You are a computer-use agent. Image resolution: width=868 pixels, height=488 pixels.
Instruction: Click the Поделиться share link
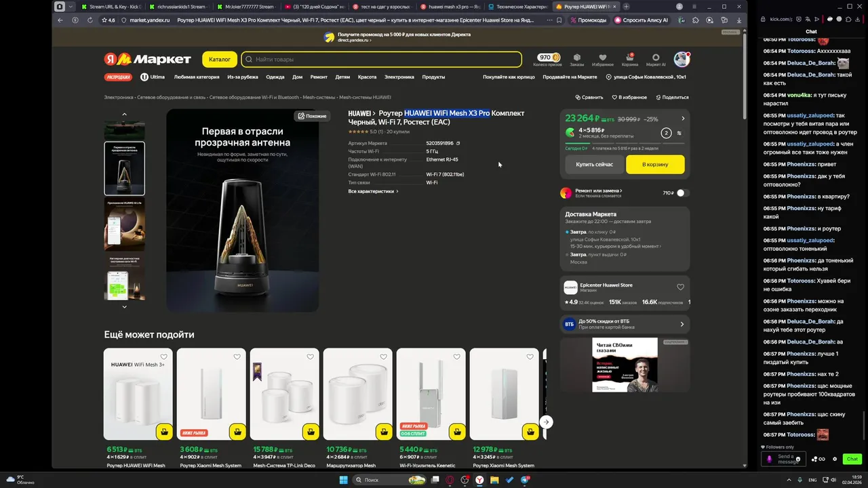point(671,98)
